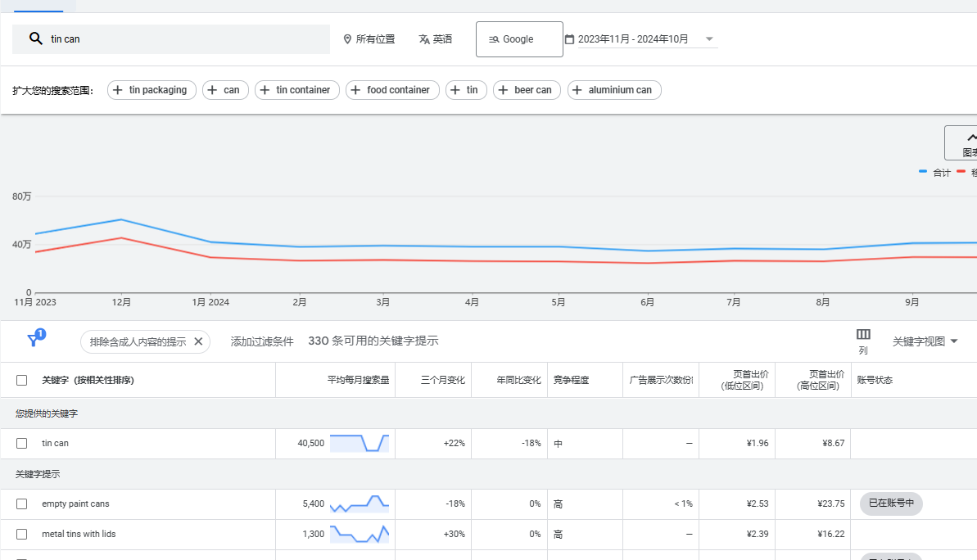
Task: Collapse the chart panel button
Action: [x=961, y=142]
